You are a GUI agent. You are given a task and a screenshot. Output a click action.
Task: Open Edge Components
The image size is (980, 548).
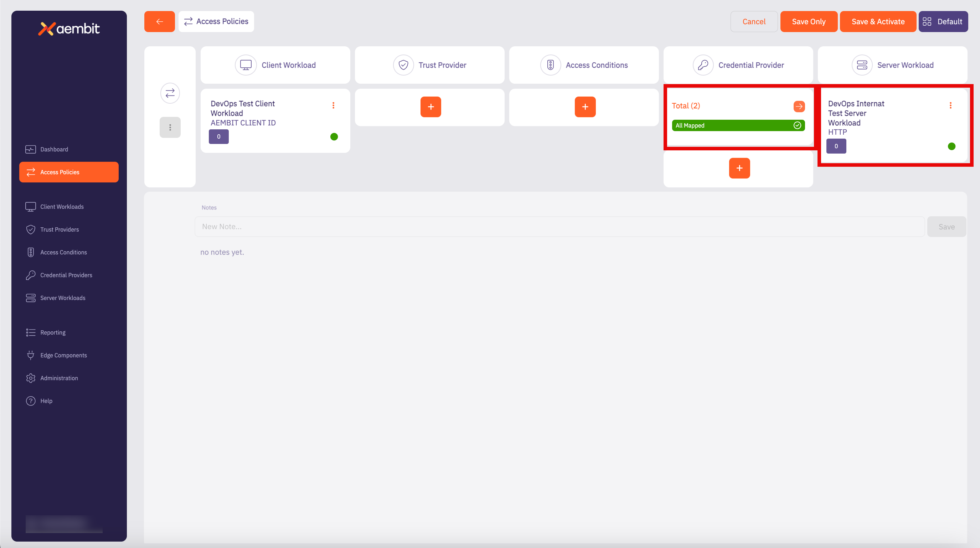click(x=69, y=355)
